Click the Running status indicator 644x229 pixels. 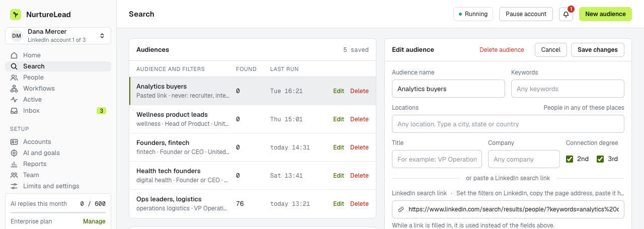click(473, 14)
